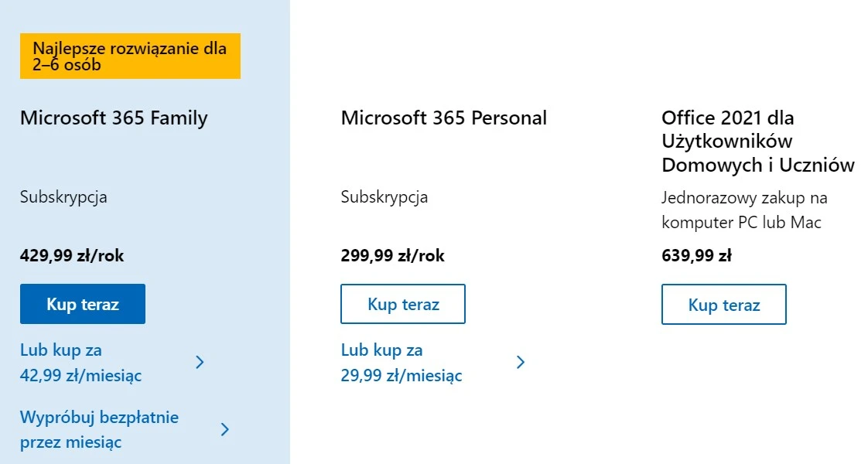Click the chevron next to Wypróbuj bezpłatnie
The width and height of the screenshot is (868, 464).
pyautogui.click(x=225, y=429)
